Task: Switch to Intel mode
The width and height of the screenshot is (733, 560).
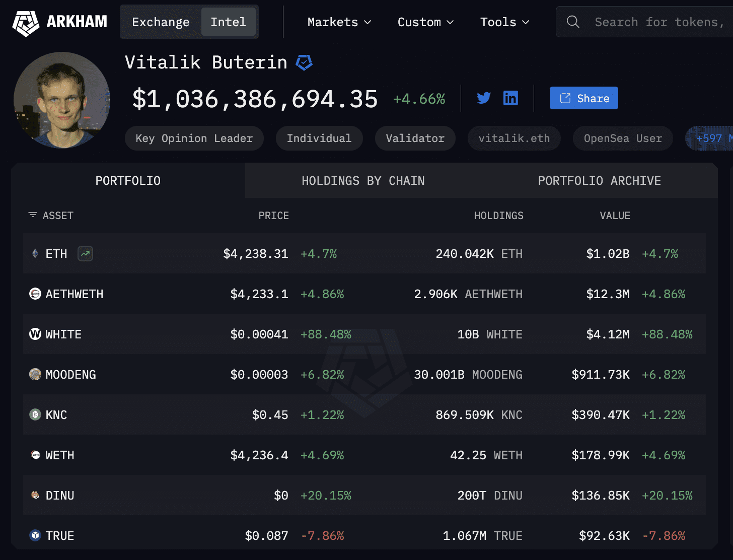Action: [x=228, y=22]
